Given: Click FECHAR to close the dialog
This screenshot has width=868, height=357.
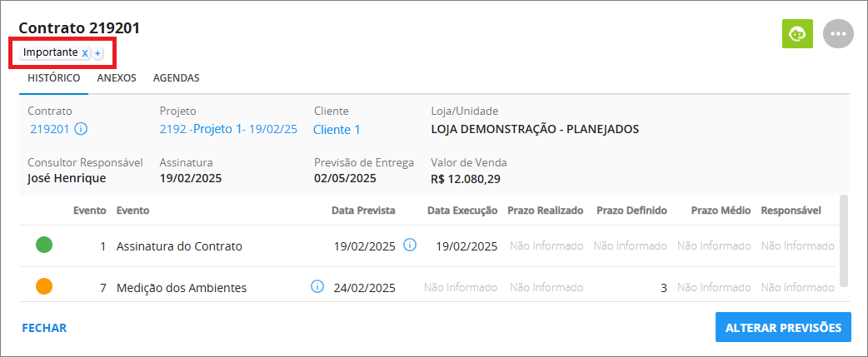Looking at the screenshot, I should pyautogui.click(x=44, y=328).
